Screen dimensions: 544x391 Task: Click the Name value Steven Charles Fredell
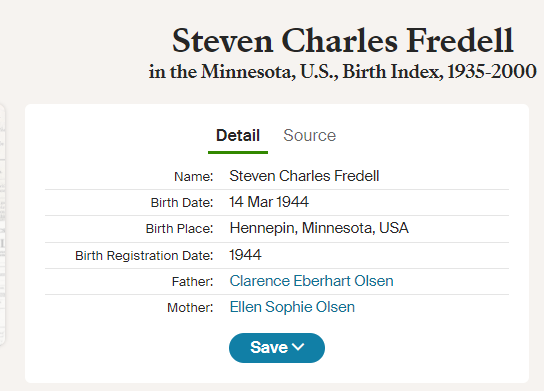[304, 176]
